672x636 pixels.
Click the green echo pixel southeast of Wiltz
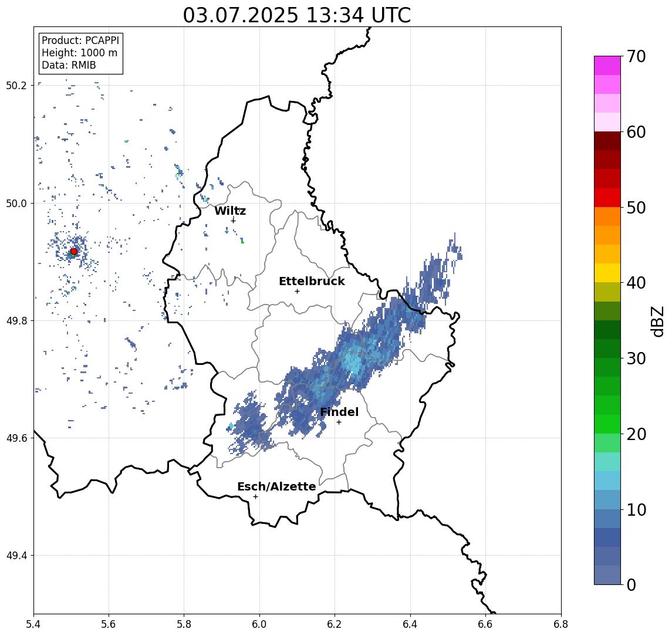tap(242, 242)
